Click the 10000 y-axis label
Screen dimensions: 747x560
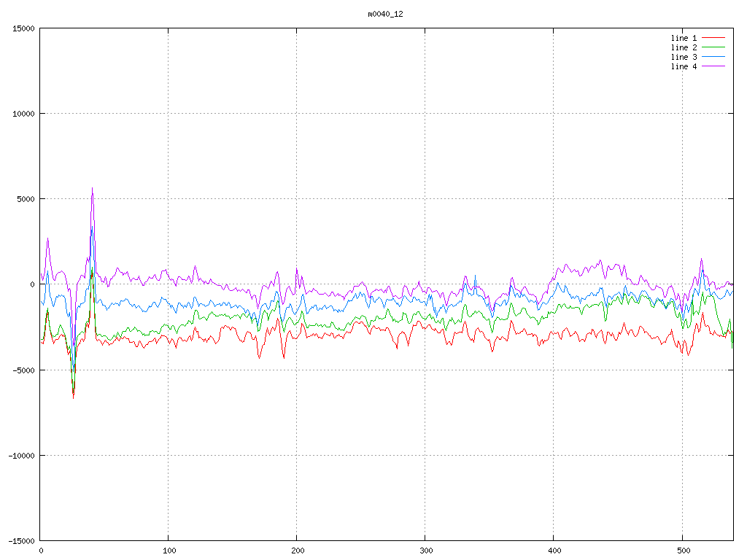pos(24,114)
